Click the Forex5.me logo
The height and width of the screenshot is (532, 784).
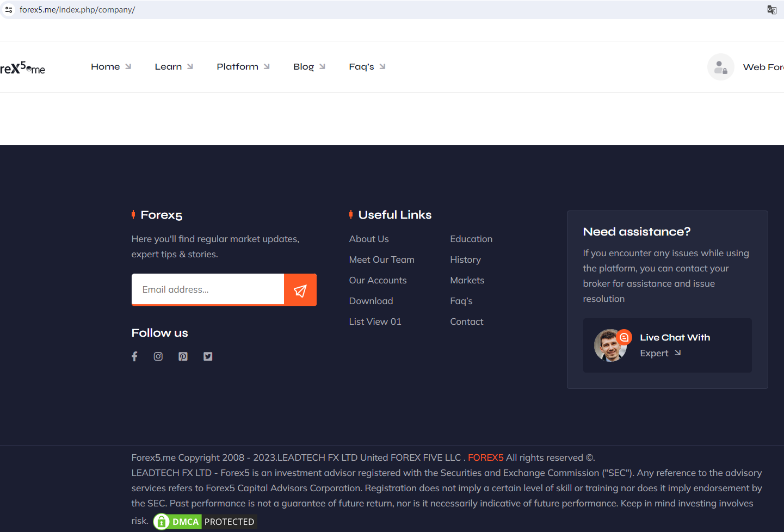click(x=22, y=68)
